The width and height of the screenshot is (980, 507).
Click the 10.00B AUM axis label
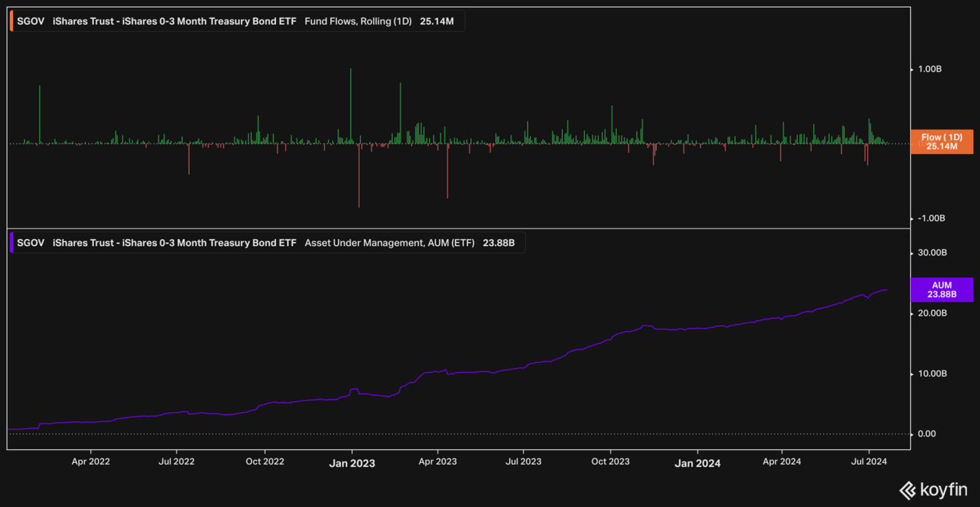(x=932, y=373)
